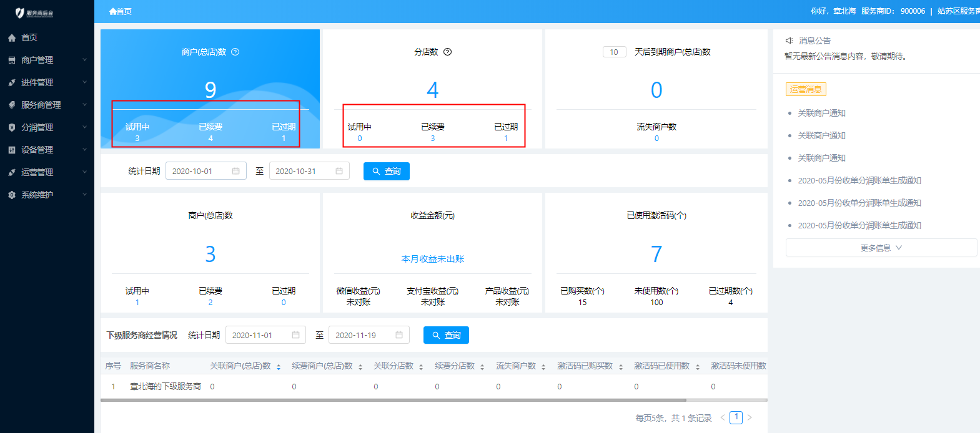The image size is (980, 433).
Task: Go to next page arrow in pagination
Action: pos(750,417)
